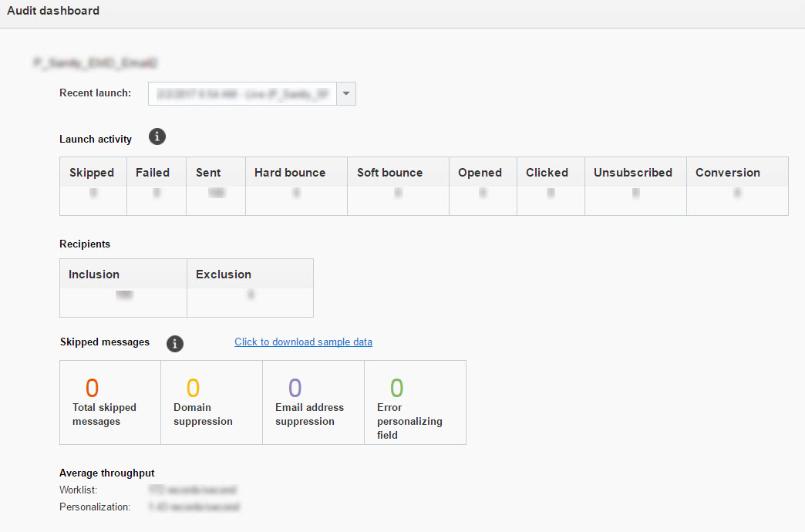
Task: Select the Clicked column header
Action: (x=547, y=173)
